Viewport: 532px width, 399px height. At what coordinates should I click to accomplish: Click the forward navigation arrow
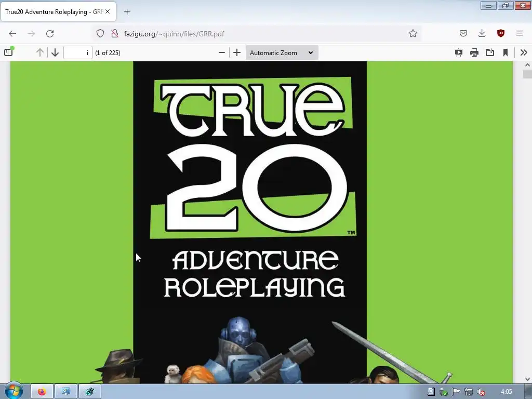pos(31,34)
